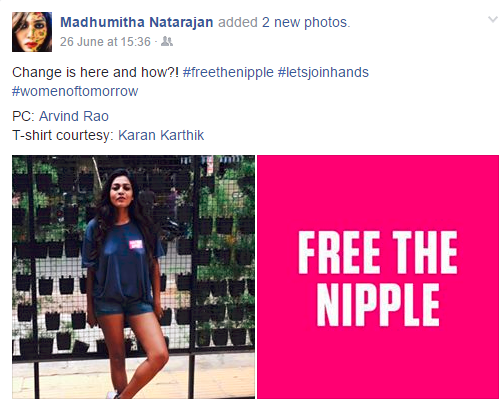Open the photo of woman in blue T-shirt
The width and height of the screenshot is (499, 401).
coord(133,277)
